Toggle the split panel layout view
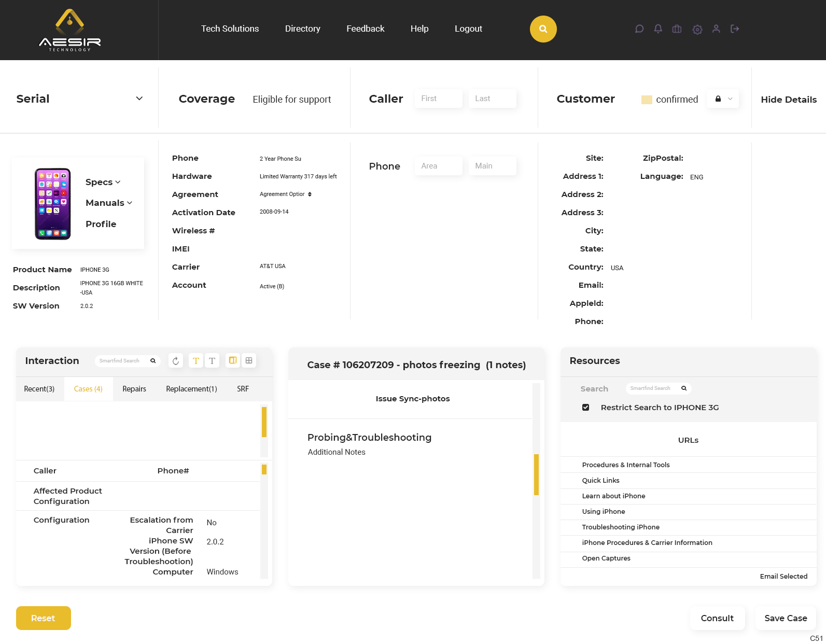 [233, 360]
